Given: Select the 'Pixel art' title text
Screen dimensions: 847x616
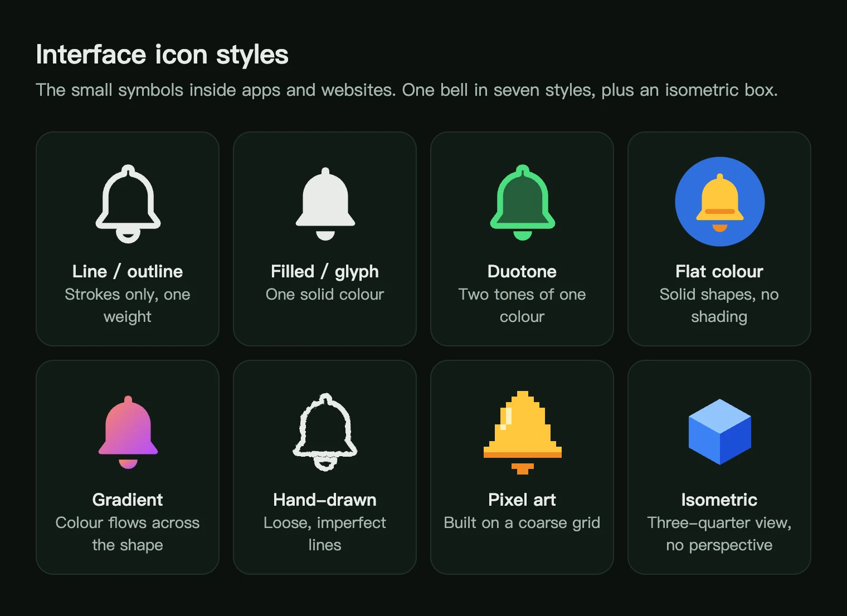Looking at the screenshot, I should 522,500.
